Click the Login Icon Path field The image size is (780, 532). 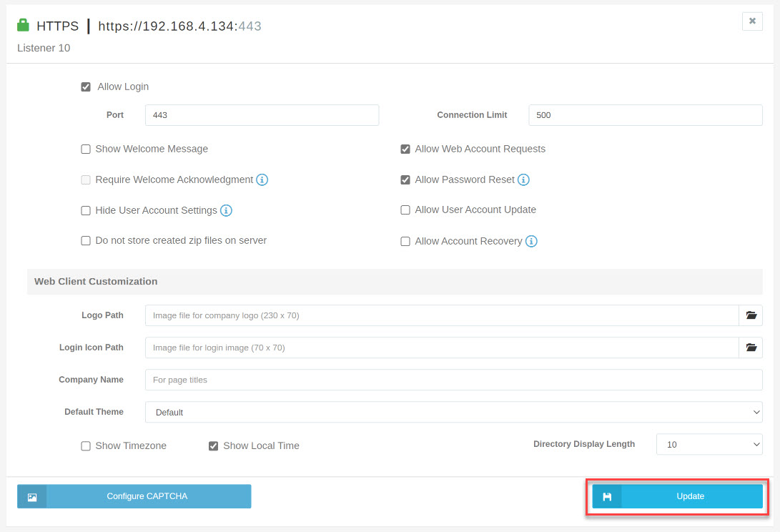(x=442, y=348)
